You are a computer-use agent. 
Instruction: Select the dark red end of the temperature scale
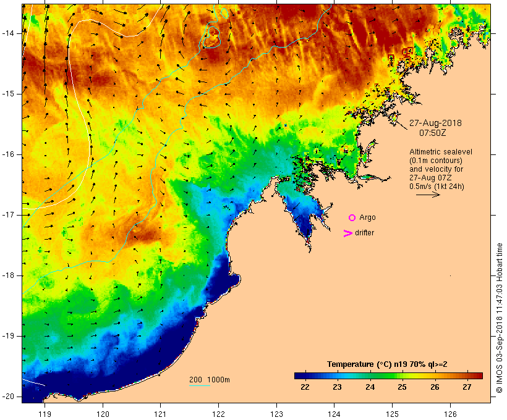click(479, 376)
